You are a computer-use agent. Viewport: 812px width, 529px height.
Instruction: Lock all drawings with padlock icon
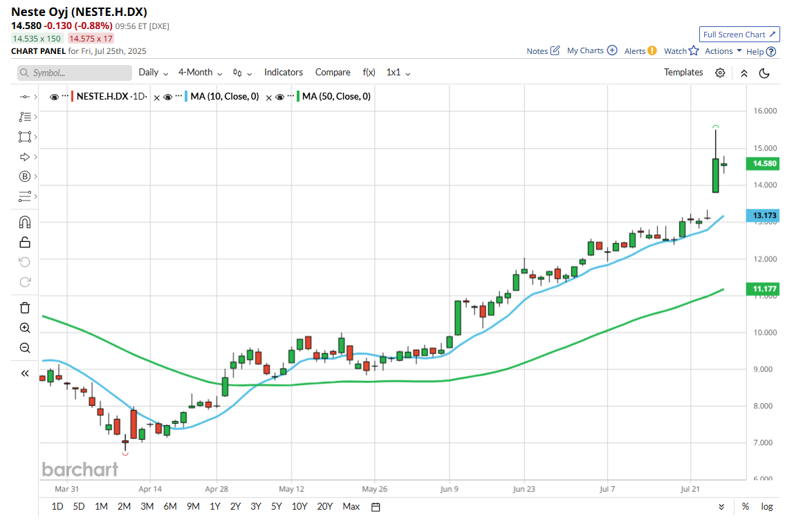point(24,242)
